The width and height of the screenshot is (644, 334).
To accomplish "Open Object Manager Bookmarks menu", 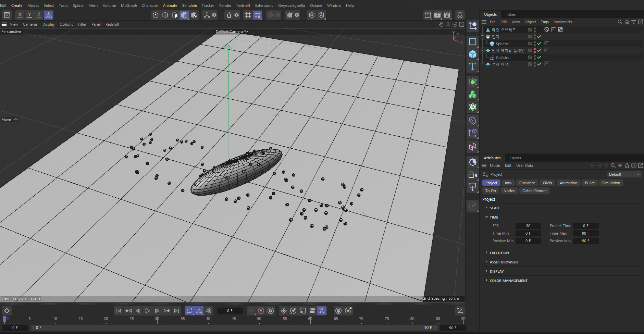I will (x=563, y=22).
